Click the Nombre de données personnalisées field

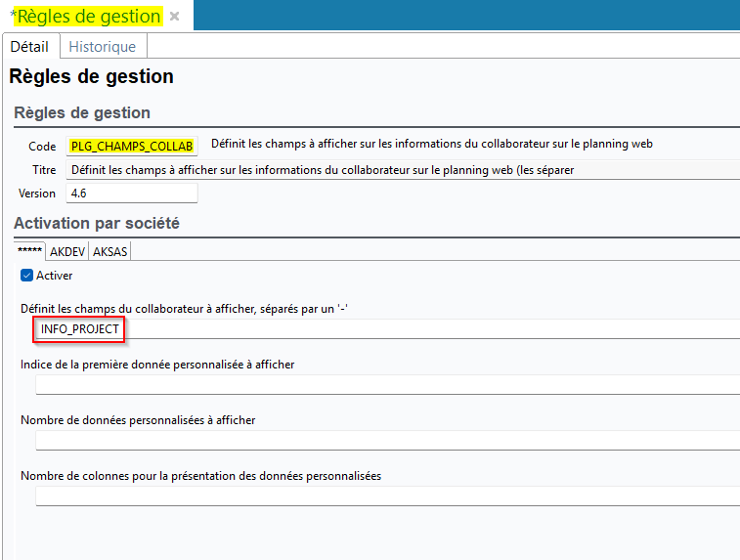(386, 440)
